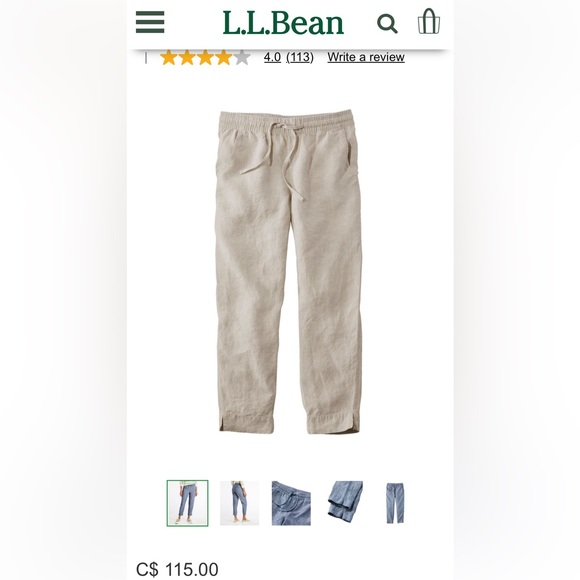Open the 113 reviews link
Image resolution: width=580 pixels, height=580 pixels.
300,57
